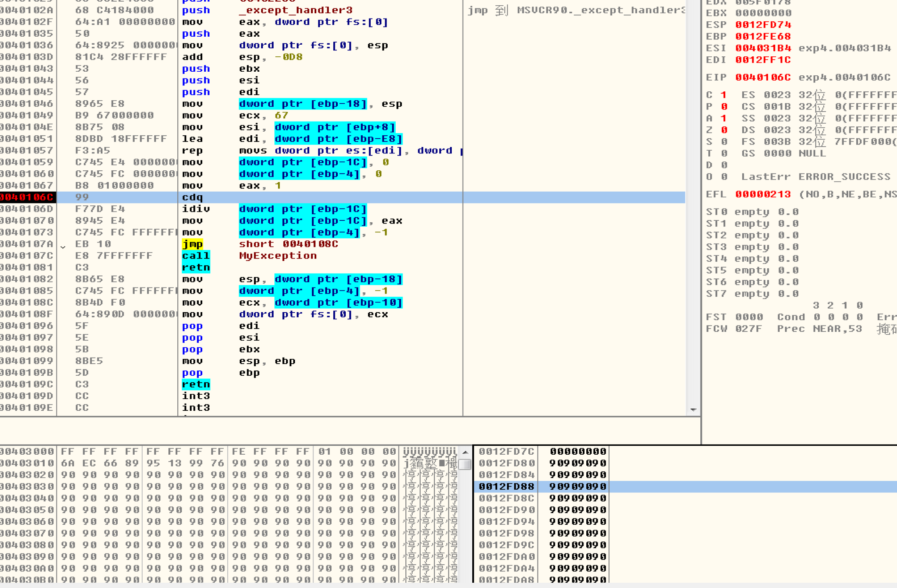897x588 pixels.
Task: Click dump row address 004030A0
Action: pyautogui.click(x=27, y=568)
